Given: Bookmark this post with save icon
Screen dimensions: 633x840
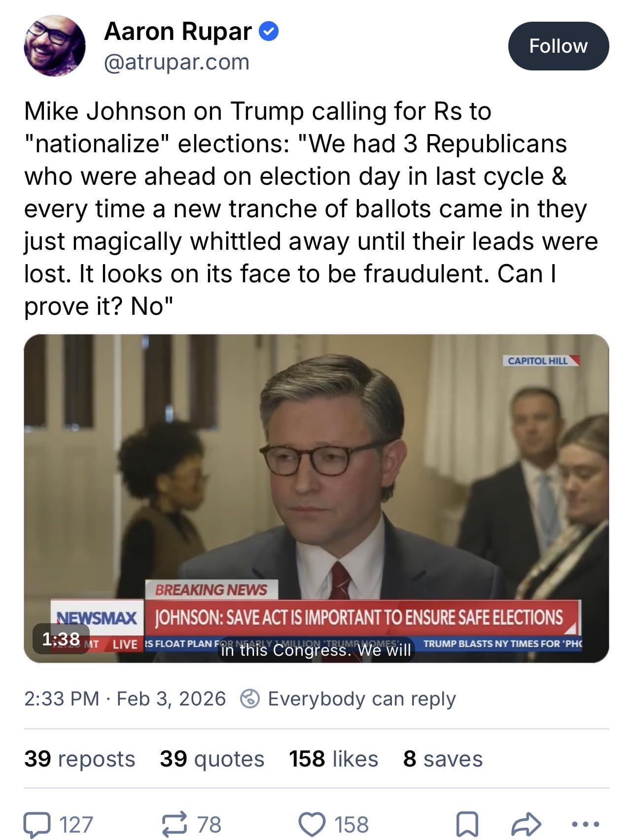Looking at the screenshot, I should (466, 824).
